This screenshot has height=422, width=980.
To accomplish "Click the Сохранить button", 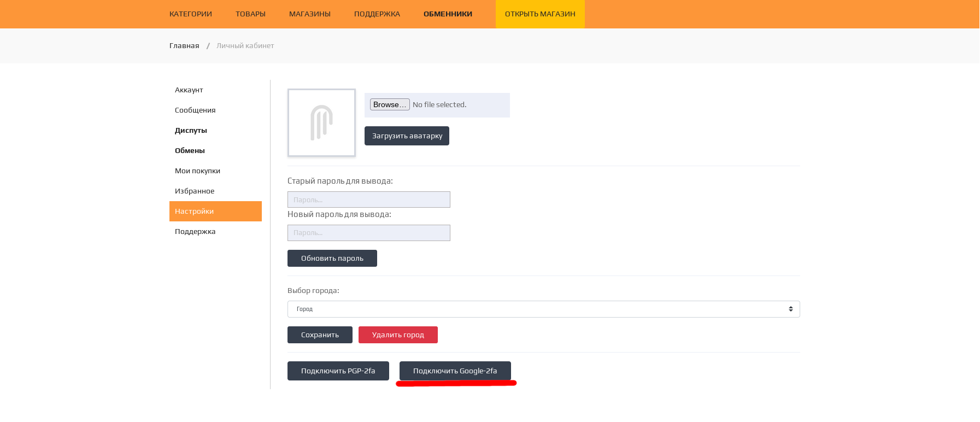I will tap(320, 335).
